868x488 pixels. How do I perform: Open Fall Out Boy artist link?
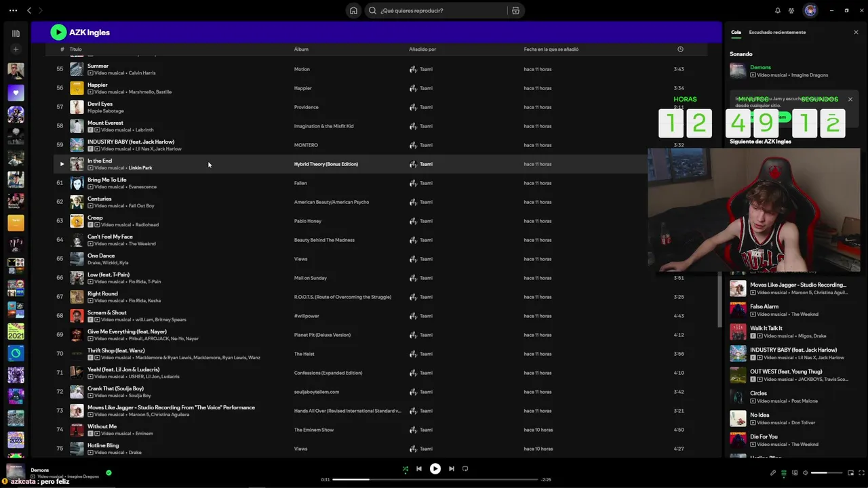click(142, 206)
